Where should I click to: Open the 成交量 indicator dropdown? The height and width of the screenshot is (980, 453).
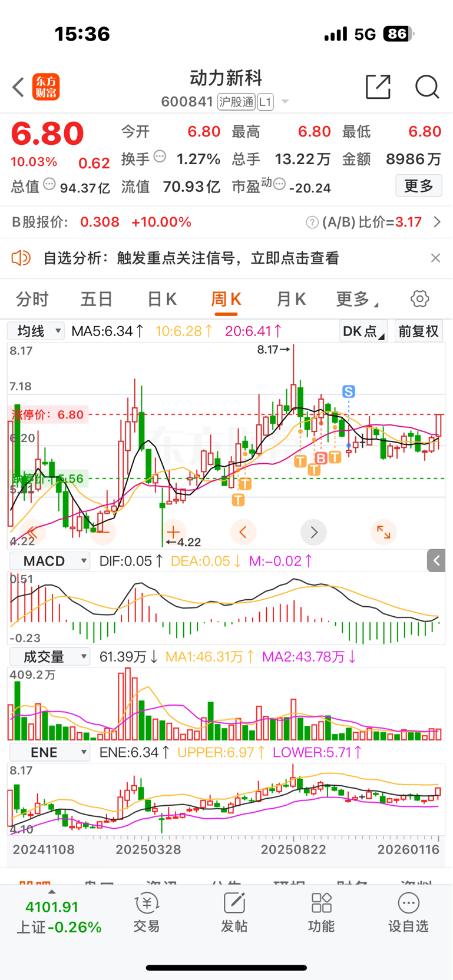coord(50,656)
